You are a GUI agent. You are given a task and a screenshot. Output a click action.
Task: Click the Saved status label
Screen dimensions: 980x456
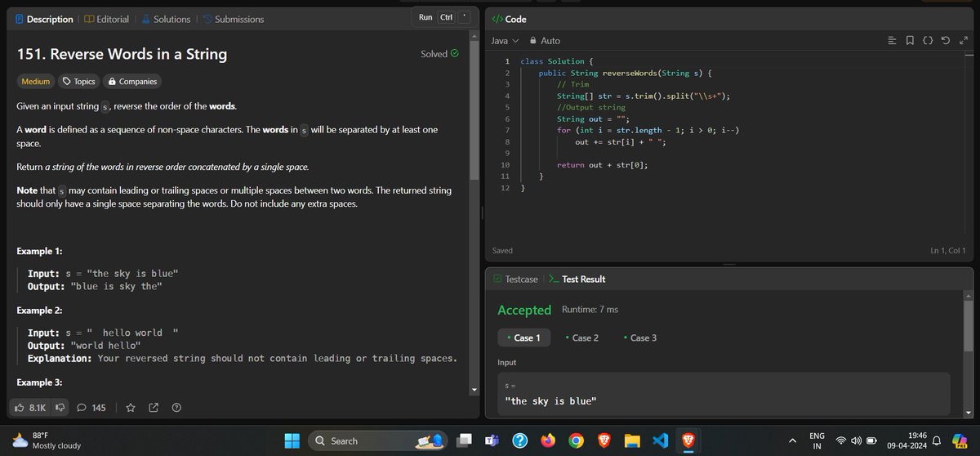point(503,250)
